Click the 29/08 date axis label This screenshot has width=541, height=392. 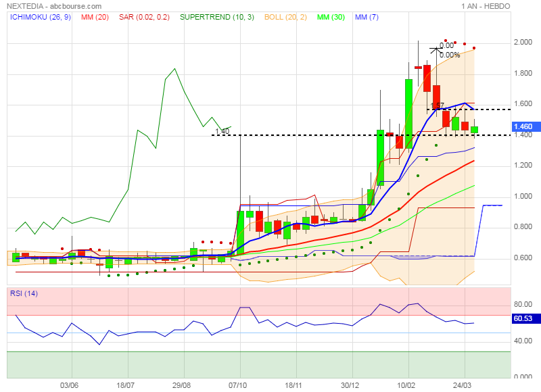click(x=181, y=385)
